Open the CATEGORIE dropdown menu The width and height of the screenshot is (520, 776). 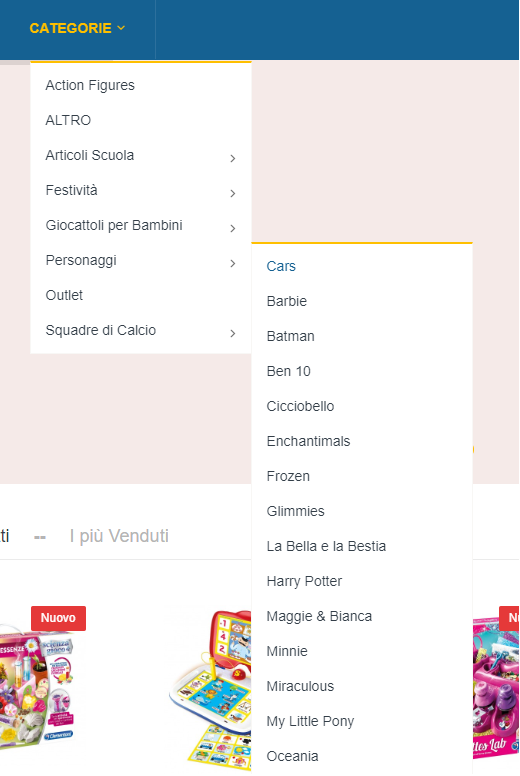pyautogui.click(x=77, y=29)
